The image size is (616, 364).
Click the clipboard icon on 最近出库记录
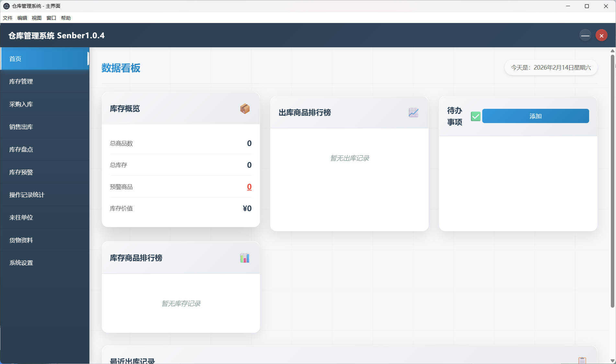pyautogui.click(x=583, y=359)
